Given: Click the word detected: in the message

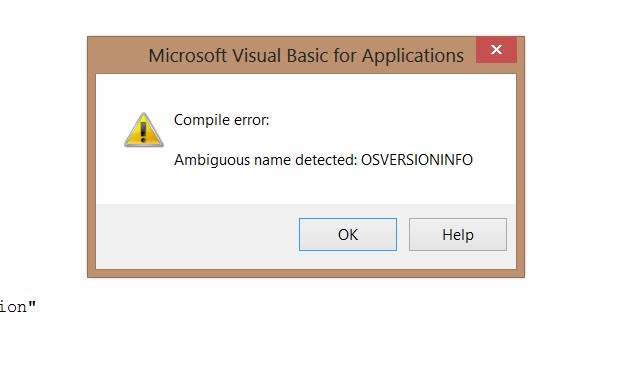Looking at the screenshot, I should click(x=326, y=160).
